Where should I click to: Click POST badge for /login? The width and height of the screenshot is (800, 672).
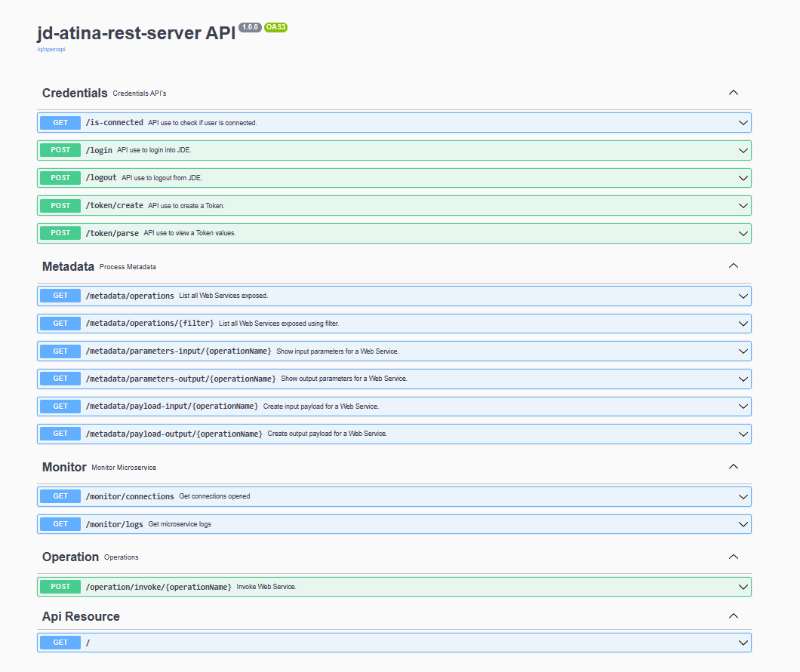click(60, 150)
